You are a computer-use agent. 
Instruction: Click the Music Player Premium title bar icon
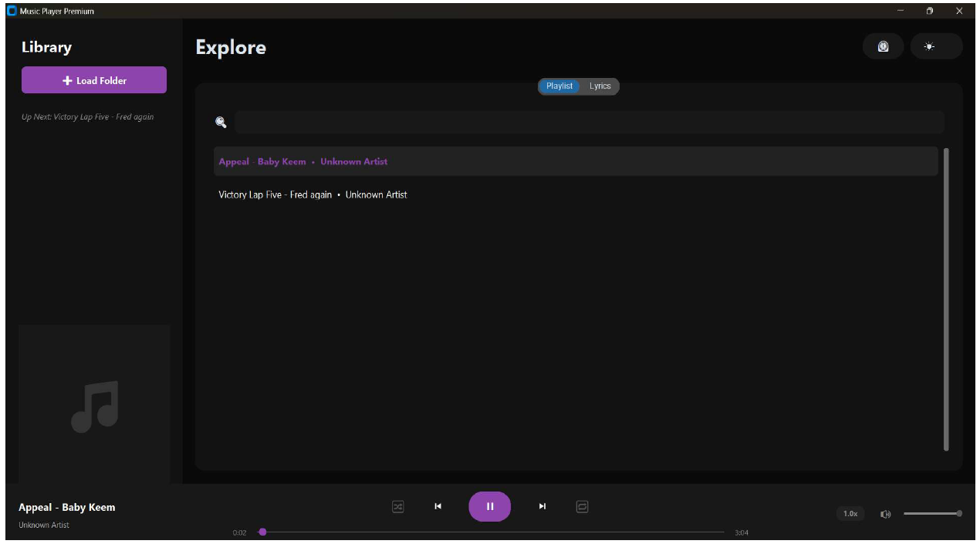(x=12, y=11)
